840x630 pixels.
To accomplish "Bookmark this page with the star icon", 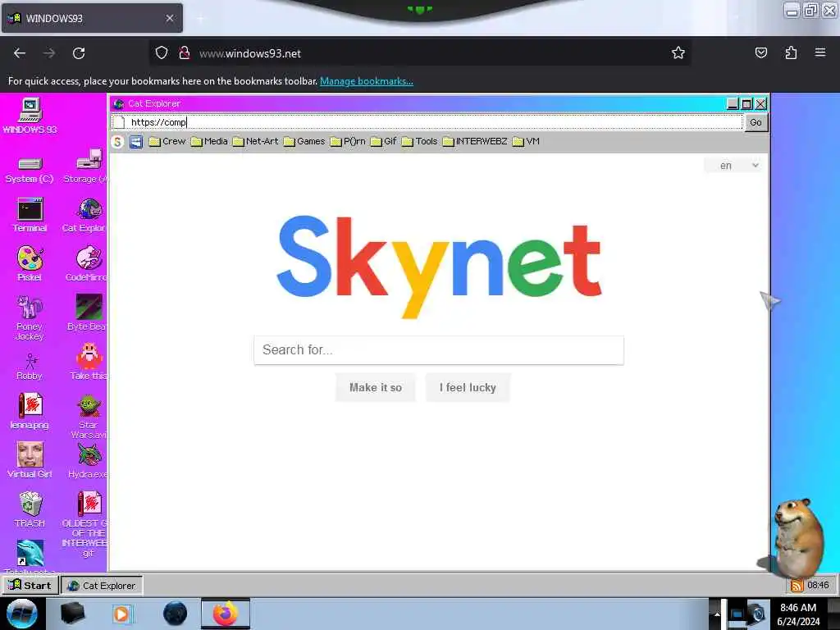I will (678, 52).
